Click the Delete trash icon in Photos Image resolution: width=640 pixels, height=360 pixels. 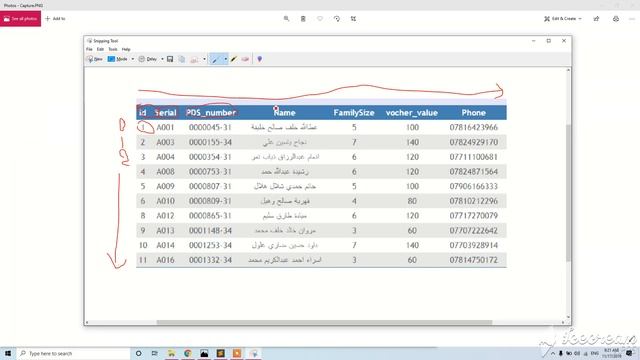point(303,19)
